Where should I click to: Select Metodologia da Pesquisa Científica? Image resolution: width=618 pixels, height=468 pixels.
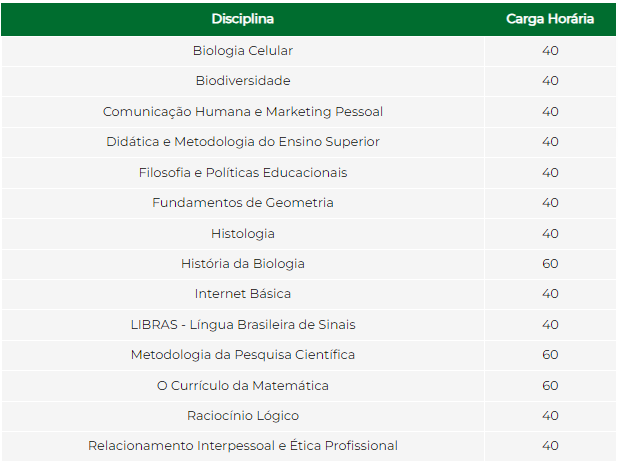pos(243,355)
